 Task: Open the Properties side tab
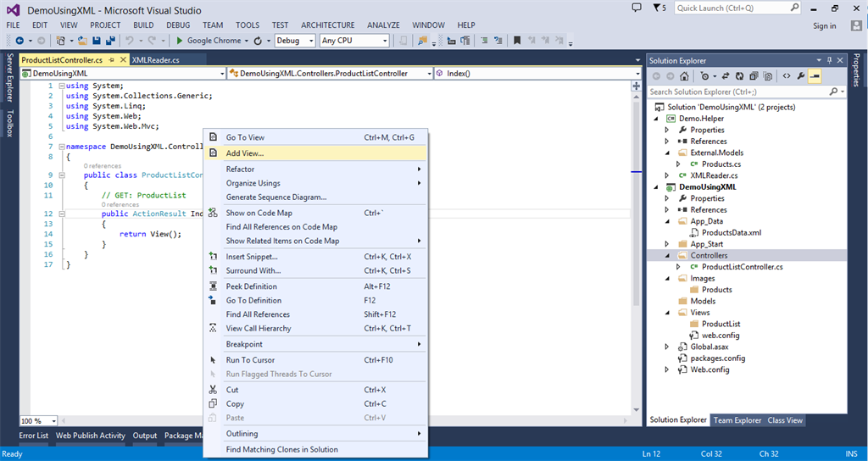pos(856,69)
